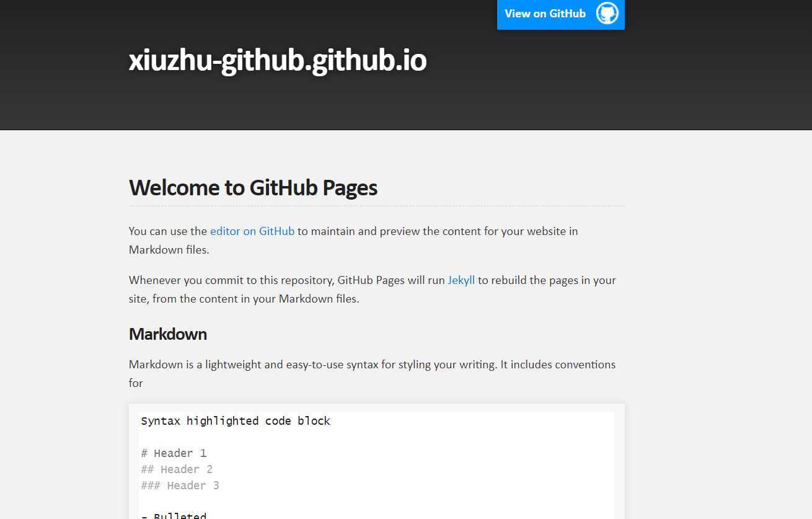
Task: Click the '## Header 2' code line
Action: [x=177, y=469]
